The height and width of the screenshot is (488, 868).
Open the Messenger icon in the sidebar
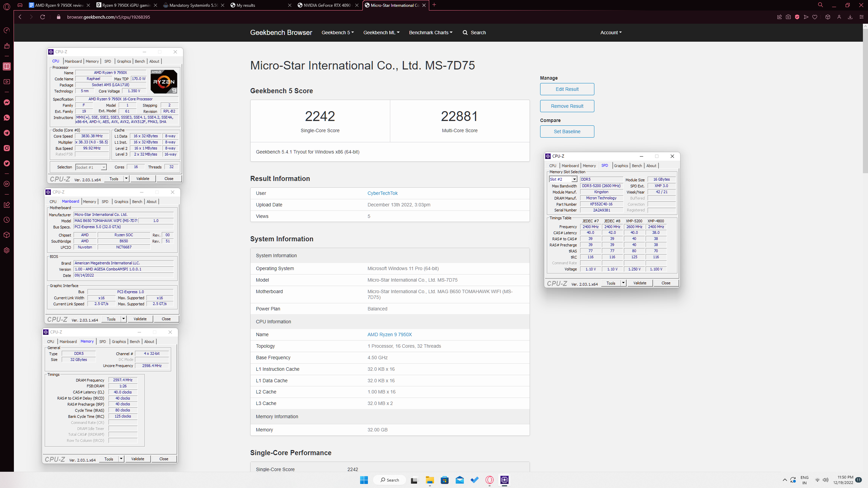coord(7,102)
